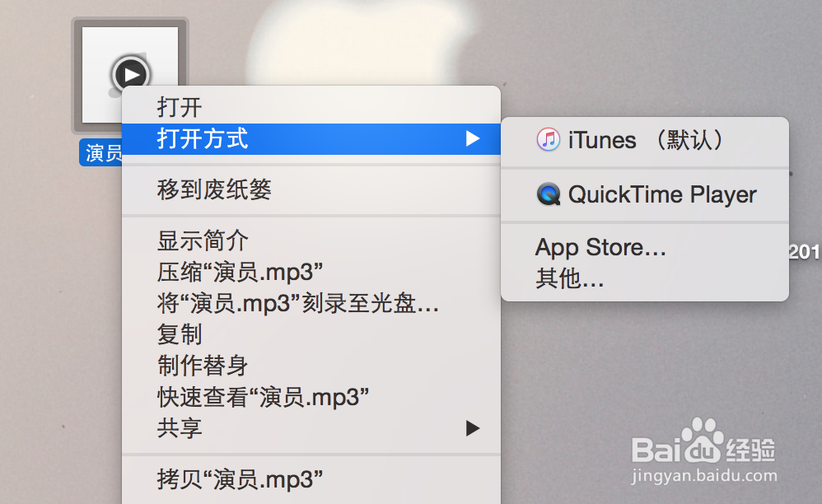Select 将“演员.mp3”刻录至光盘… entry
The height and width of the screenshot is (504, 822).
pyautogui.click(x=311, y=303)
